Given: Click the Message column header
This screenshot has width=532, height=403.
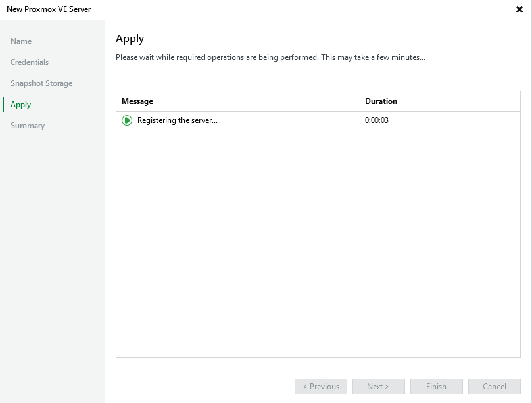Looking at the screenshot, I should pyautogui.click(x=137, y=101).
